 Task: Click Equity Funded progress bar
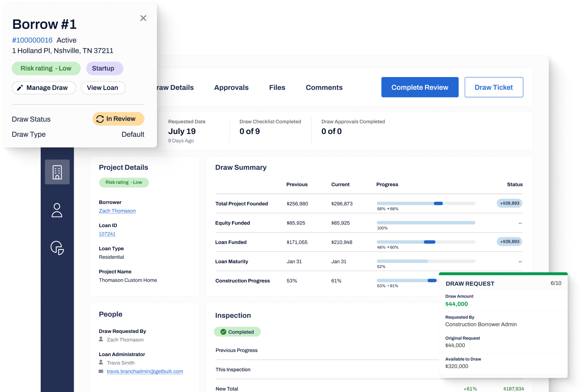tap(426, 223)
